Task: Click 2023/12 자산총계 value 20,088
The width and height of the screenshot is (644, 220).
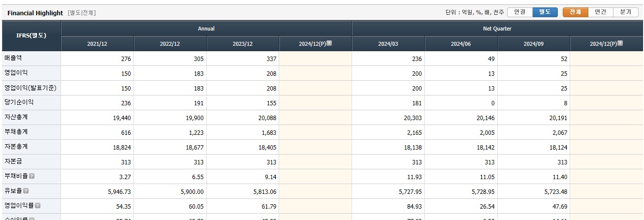Action: (267, 118)
